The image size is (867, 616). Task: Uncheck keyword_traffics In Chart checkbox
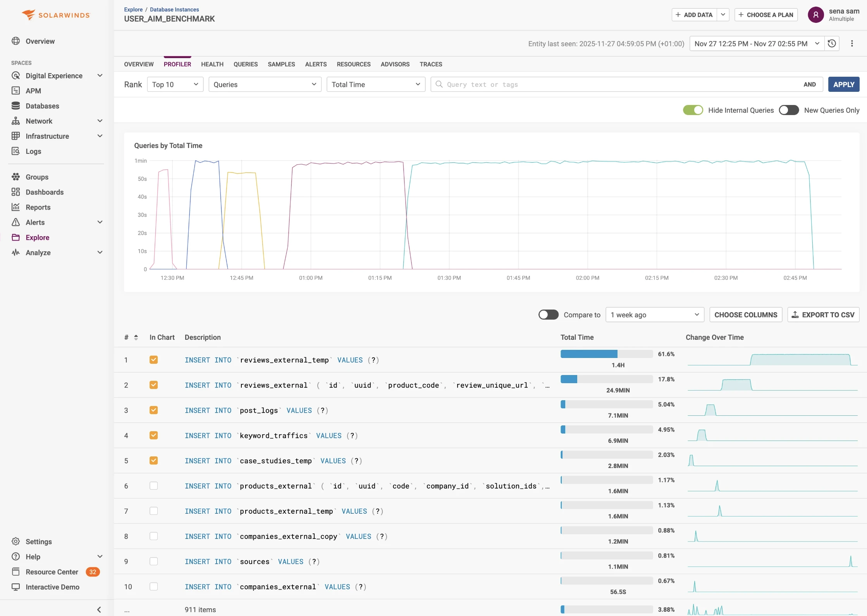153,435
